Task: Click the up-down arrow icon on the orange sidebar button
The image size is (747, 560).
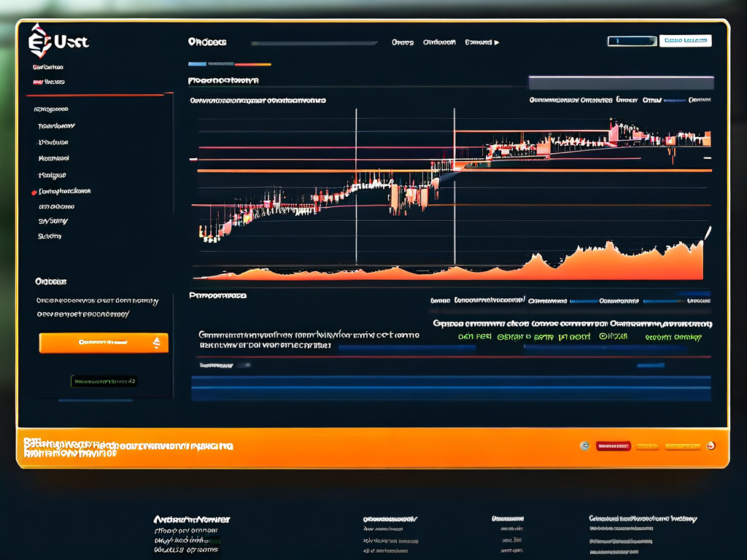Action: [156, 343]
